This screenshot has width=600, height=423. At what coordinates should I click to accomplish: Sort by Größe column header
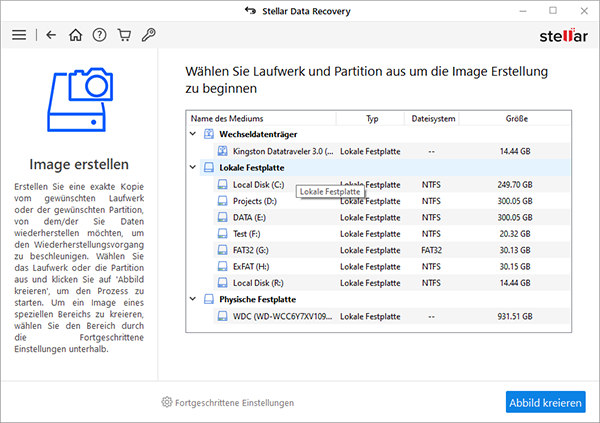[515, 119]
